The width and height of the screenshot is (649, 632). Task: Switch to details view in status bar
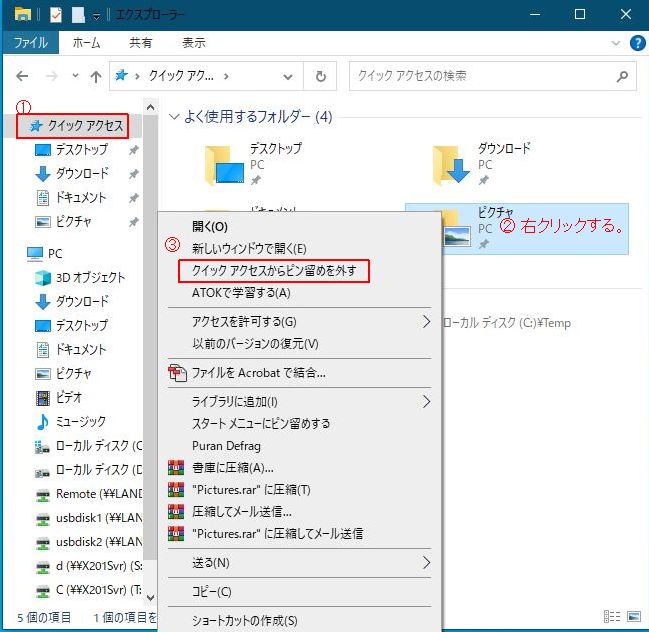pyautogui.click(x=612, y=616)
